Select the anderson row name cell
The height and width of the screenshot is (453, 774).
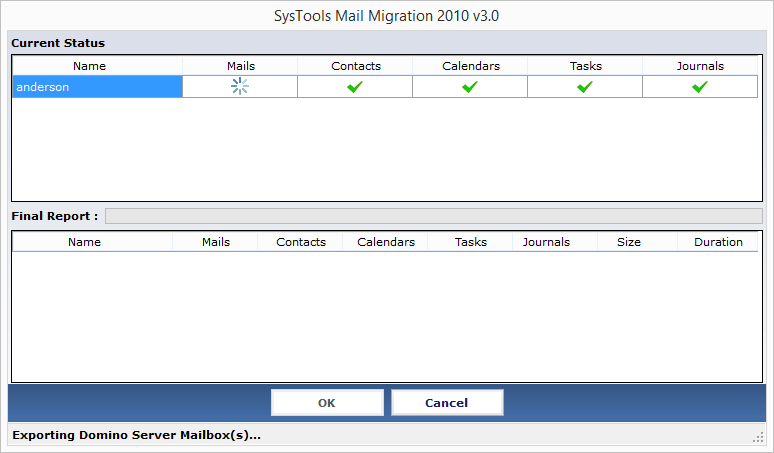click(97, 87)
